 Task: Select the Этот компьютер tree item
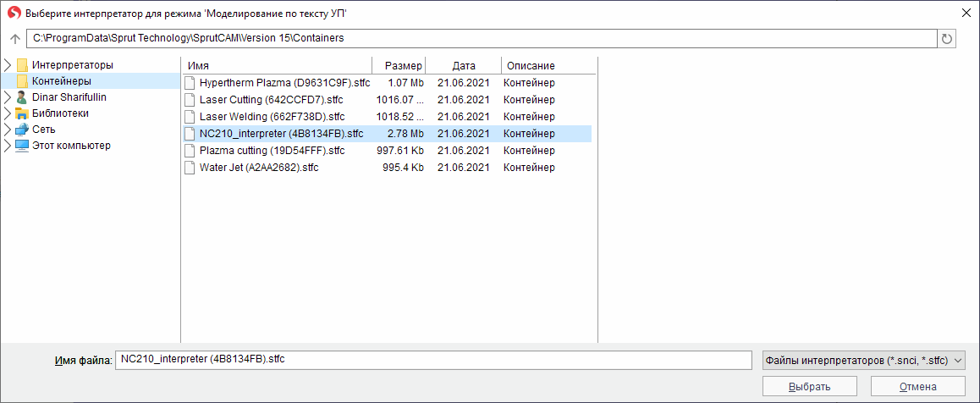(x=71, y=146)
